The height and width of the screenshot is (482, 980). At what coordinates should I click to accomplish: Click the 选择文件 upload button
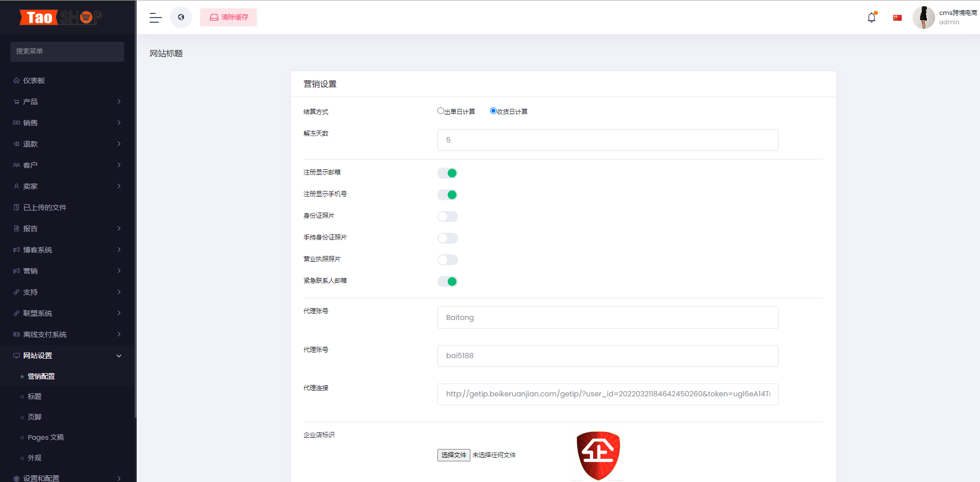tap(453, 455)
